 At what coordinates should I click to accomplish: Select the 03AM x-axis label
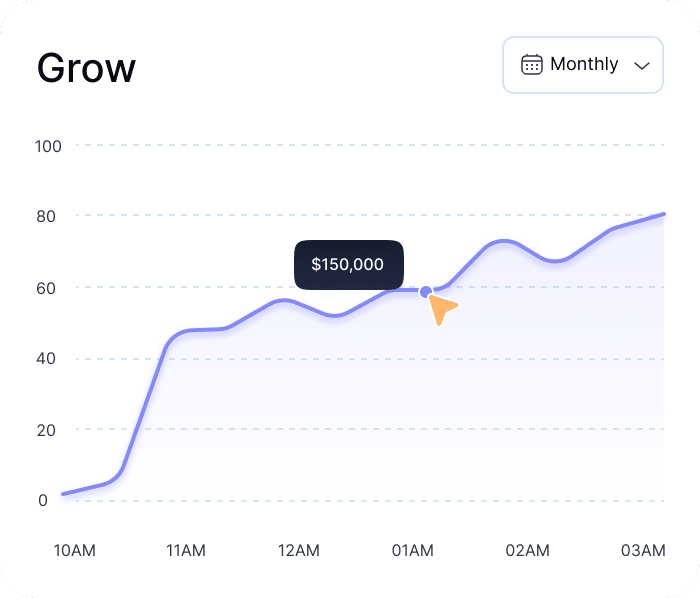(x=643, y=551)
